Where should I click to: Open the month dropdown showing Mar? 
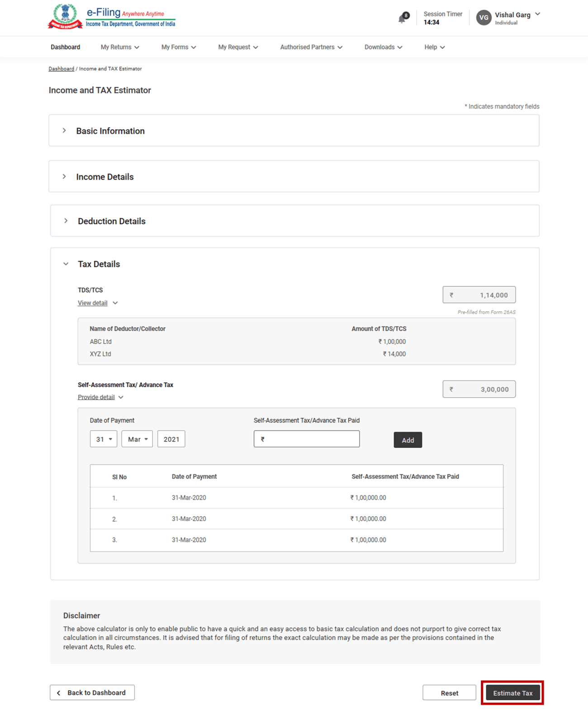(x=137, y=439)
